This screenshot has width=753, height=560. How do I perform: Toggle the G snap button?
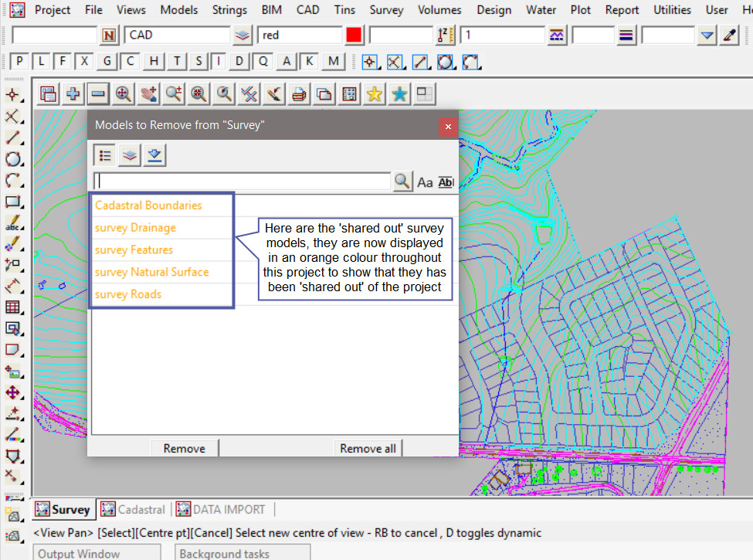pyautogui.click(x=107, y=62)
